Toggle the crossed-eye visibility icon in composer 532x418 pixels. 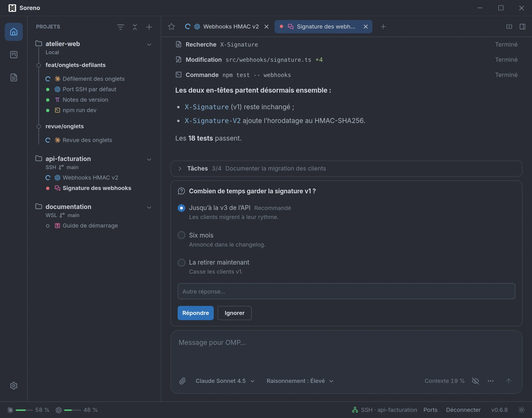pyautogui.click(x=475, y=381)
